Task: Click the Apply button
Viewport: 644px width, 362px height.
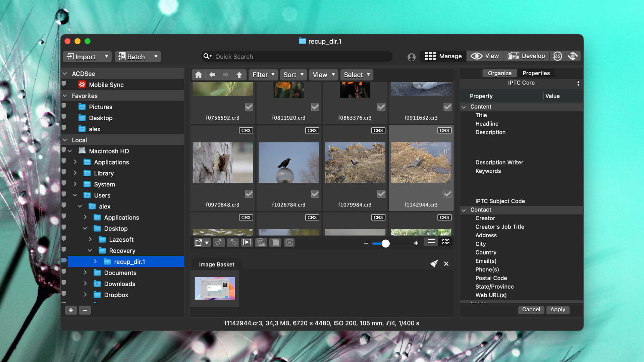Action: [558, 310]
